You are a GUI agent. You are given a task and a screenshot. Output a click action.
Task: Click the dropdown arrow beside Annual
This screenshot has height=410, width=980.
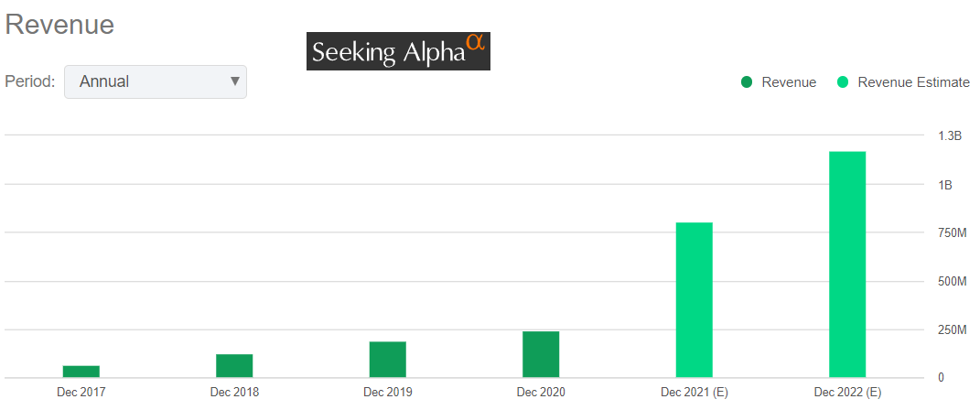click(x=235, y=81)
